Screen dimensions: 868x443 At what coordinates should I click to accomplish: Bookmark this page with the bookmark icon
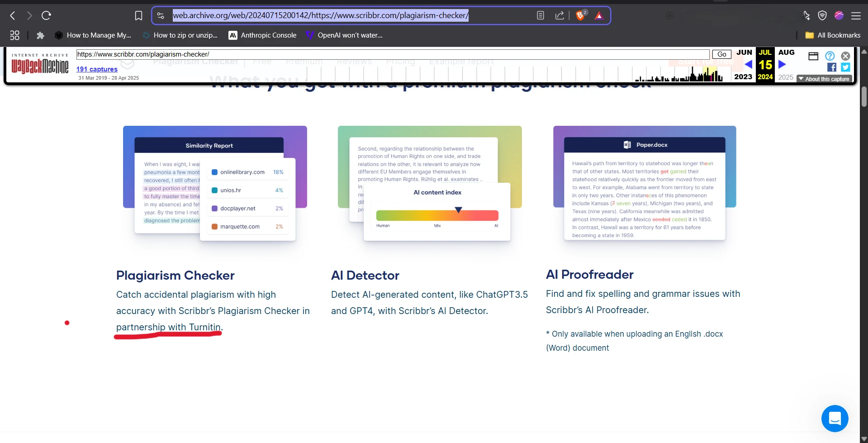(138, 16)
